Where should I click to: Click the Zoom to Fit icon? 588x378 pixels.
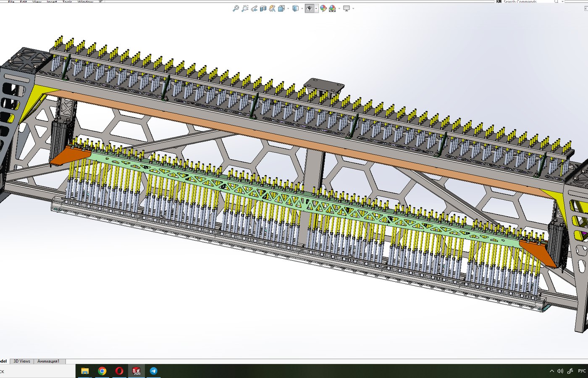236,8
